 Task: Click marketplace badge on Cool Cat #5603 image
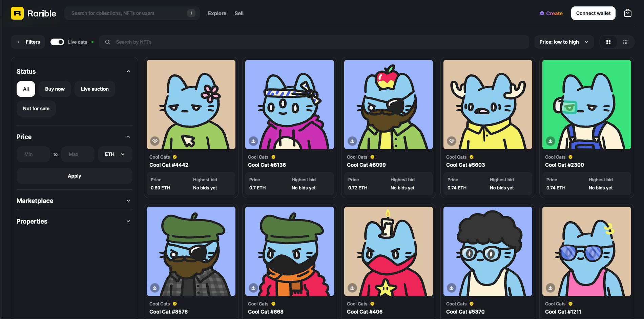(452, 141)
